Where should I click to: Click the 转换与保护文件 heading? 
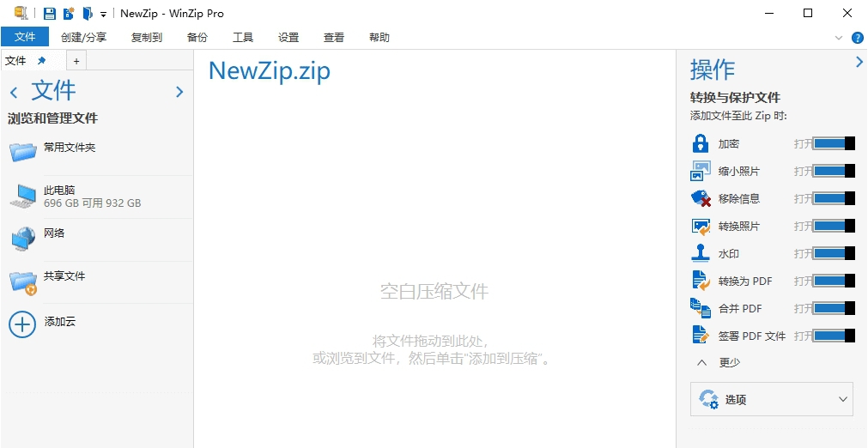(x=735, y=98)
